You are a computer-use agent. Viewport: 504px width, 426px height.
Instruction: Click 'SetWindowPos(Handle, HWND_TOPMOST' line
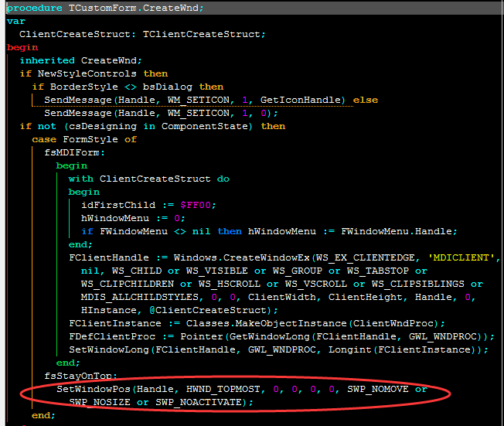pos(242,390)
